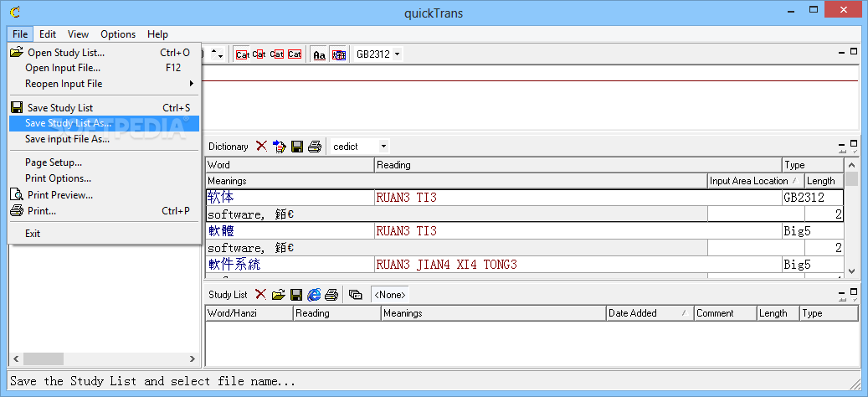This screenshot has height=397, width=868.
Task: Click Study List Reading column header
Action: [337, 313]
